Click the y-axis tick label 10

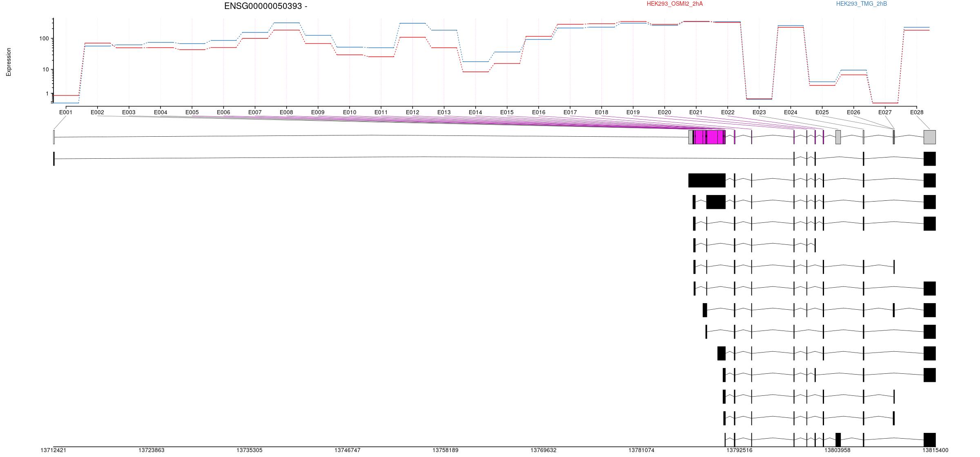click(45, 70)
